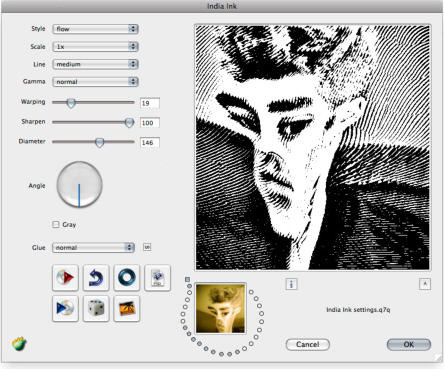Click the 'India Ink settings.q7q' text
The width and height of the screenshot is (444, 369).
point(358,310)
